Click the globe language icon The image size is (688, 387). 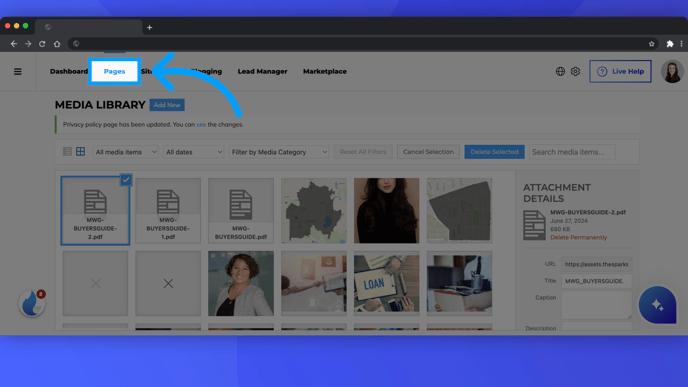pyautogui.click(x=560, y=71)
